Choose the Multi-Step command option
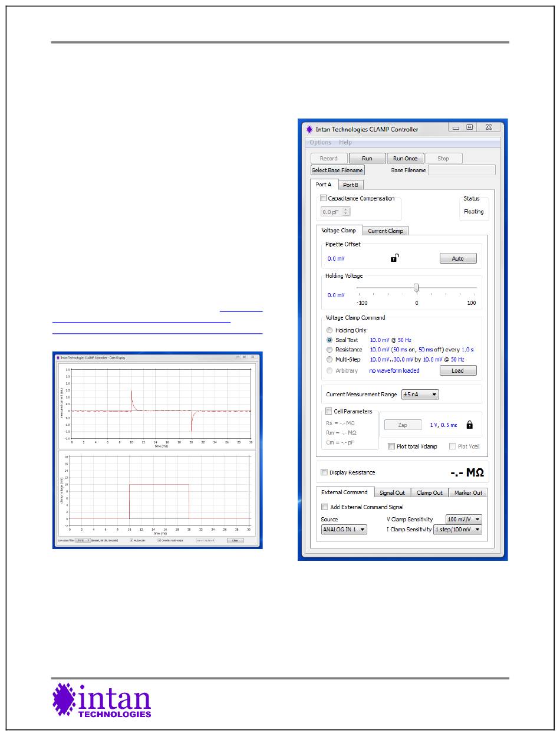Viewport: 560px width, 736px height. click(x=330, y=359)
